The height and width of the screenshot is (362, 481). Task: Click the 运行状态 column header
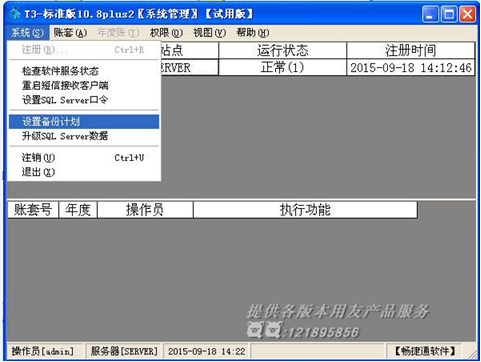click(x=283, y=50)
